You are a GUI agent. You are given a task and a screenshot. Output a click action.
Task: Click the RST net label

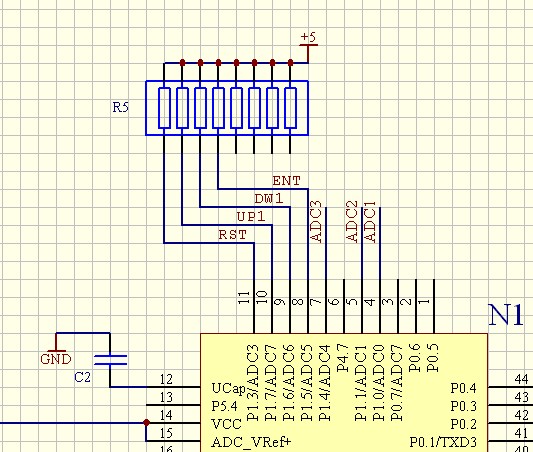click(233, 235)
